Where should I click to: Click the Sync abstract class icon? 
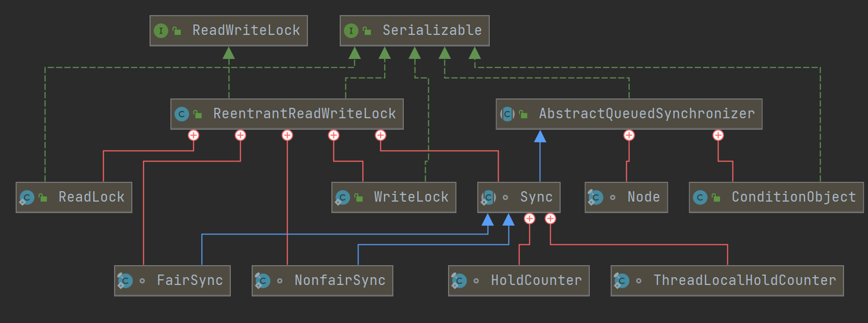pos(489,197)
